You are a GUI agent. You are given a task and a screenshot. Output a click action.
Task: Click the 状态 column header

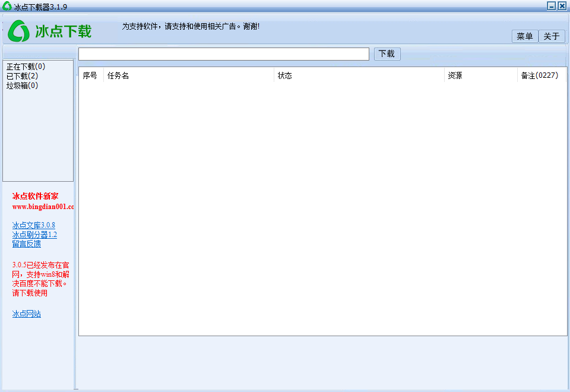click(x=359, y=75)
